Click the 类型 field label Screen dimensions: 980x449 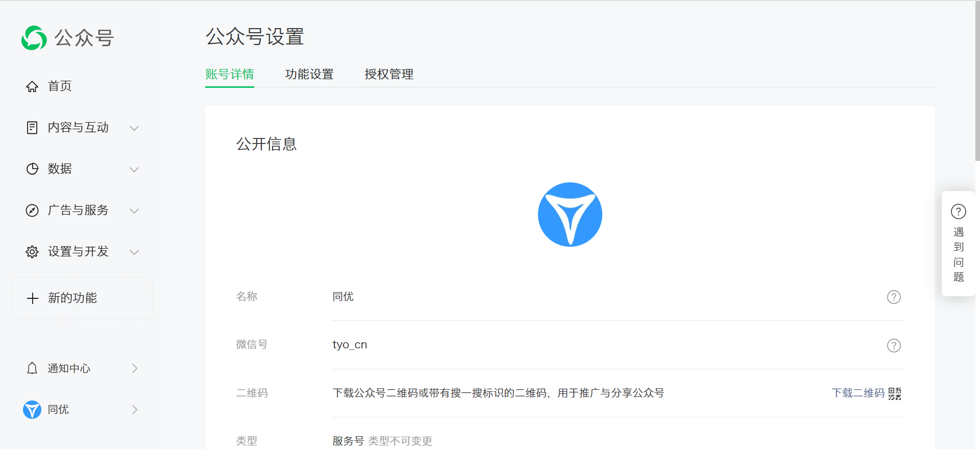click(247, 441)
